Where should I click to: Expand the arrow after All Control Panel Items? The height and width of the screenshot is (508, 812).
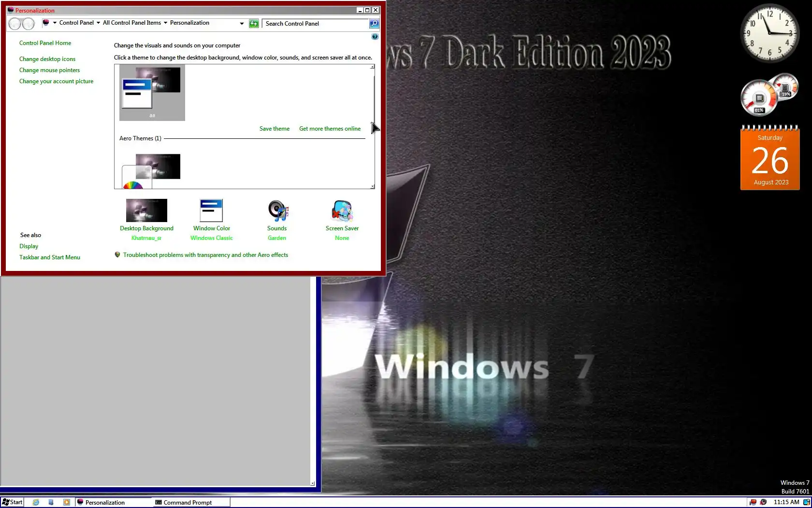pos(165,23)
